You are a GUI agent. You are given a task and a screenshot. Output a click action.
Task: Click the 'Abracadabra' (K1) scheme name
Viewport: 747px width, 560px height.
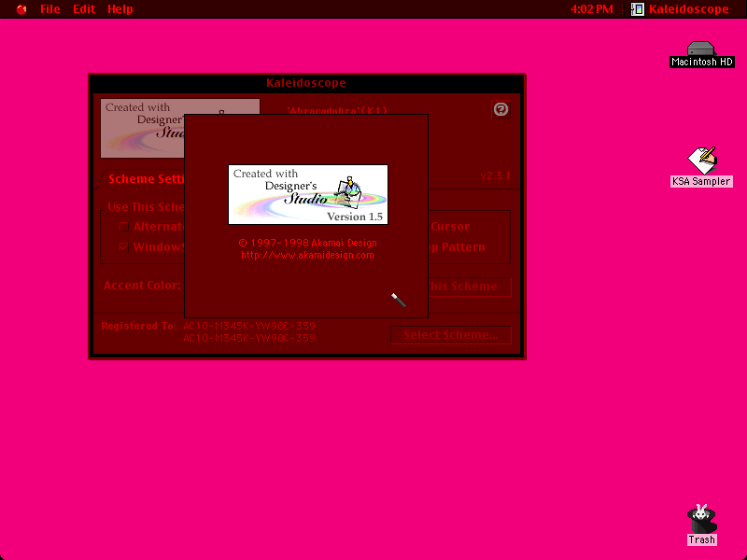coord(337,110)
